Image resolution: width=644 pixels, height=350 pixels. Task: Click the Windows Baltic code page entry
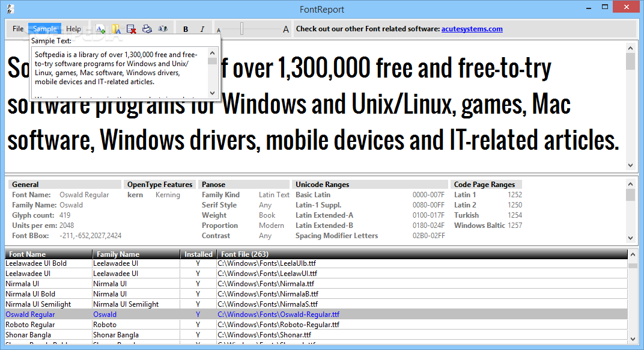(x=488, y=226)
